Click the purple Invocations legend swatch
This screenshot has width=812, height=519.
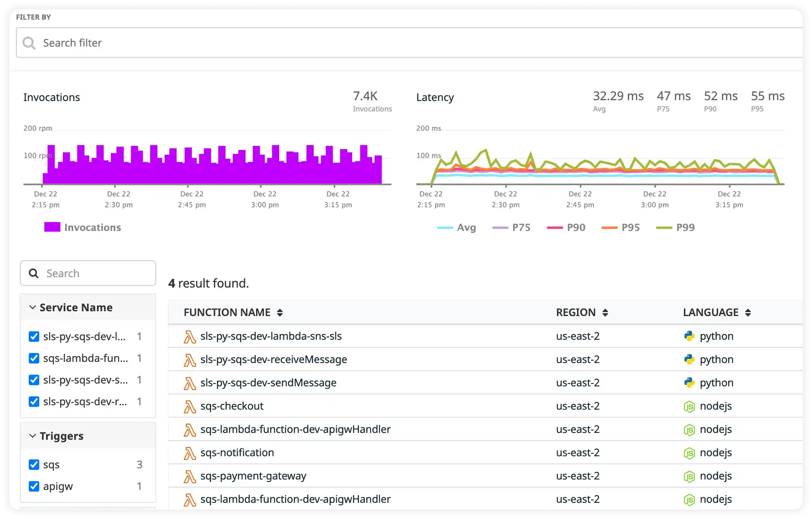(x=53, y=227)
